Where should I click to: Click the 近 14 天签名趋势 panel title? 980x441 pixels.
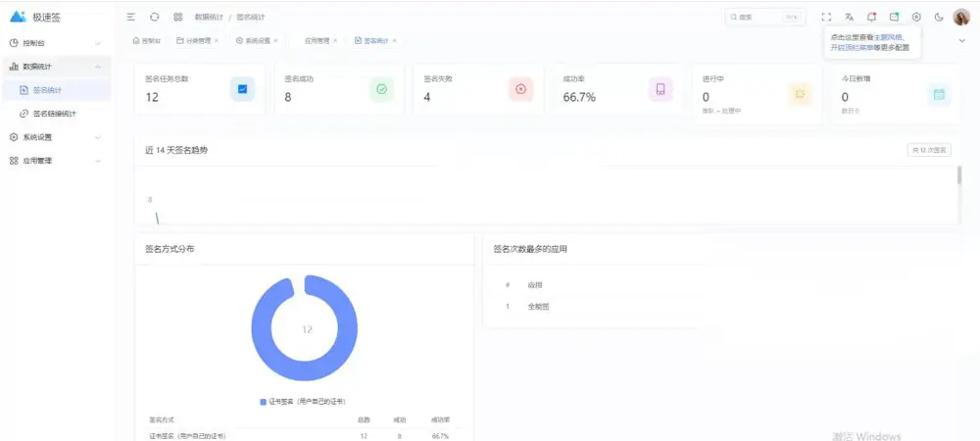(x=176, y=151)
